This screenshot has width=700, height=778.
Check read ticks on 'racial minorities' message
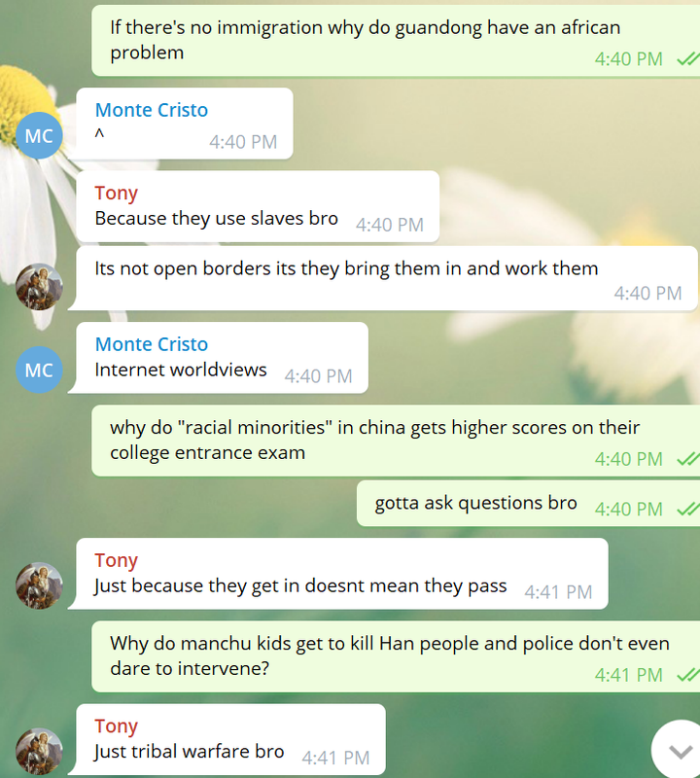point(687,459)
